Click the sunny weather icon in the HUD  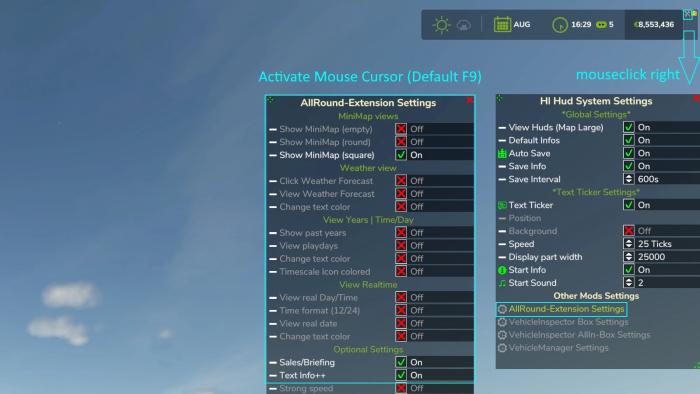(x=441, y=25)
